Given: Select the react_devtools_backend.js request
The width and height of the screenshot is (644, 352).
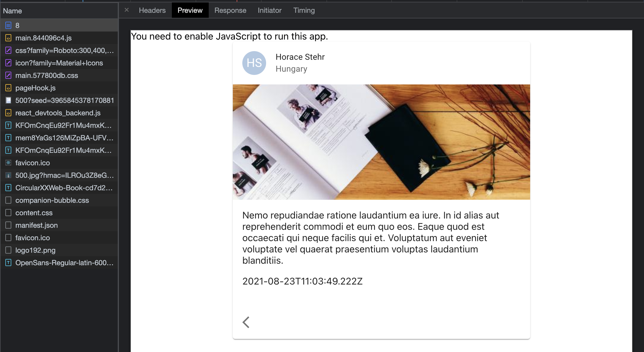Looking at the screenshot, I should 58,113.
